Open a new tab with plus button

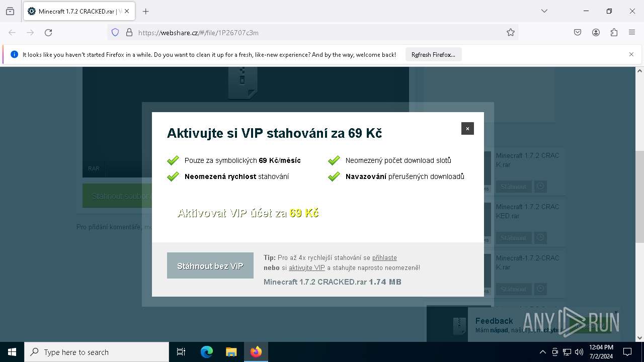click(146, 11)
